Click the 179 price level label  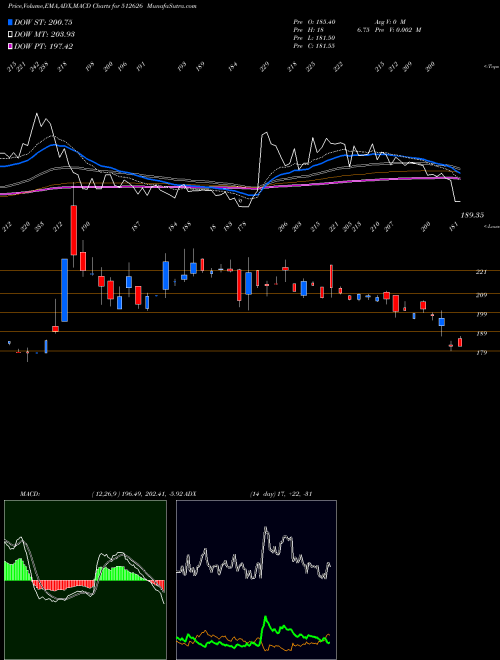tap(481, 353)
